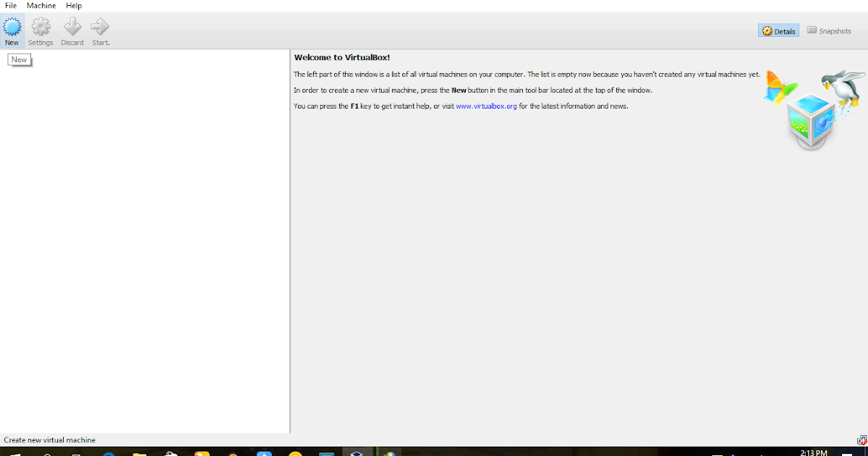
Task: Open the File menu
Action: 11,6
